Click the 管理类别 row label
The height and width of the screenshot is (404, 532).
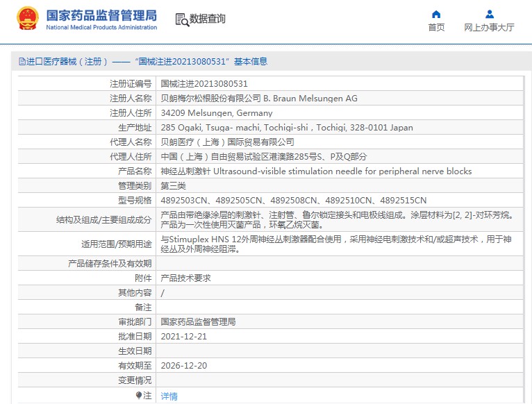click(x=135, y=186)
